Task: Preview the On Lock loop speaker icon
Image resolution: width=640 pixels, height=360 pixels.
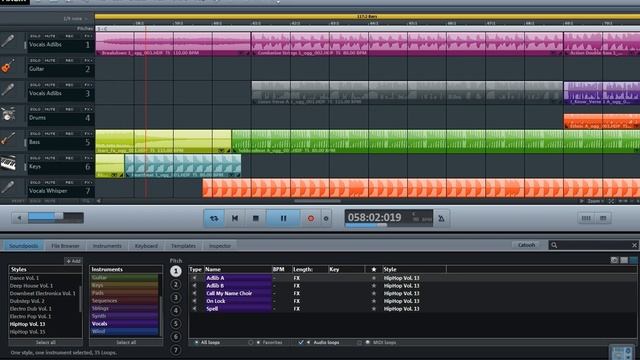Action: 195,301
